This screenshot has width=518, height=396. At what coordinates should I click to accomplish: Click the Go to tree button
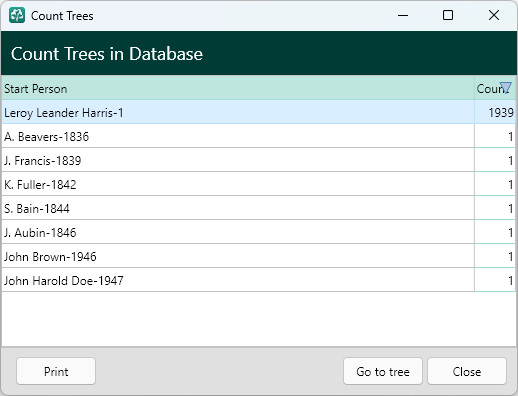pyautogui.click(x=383, y=371)
